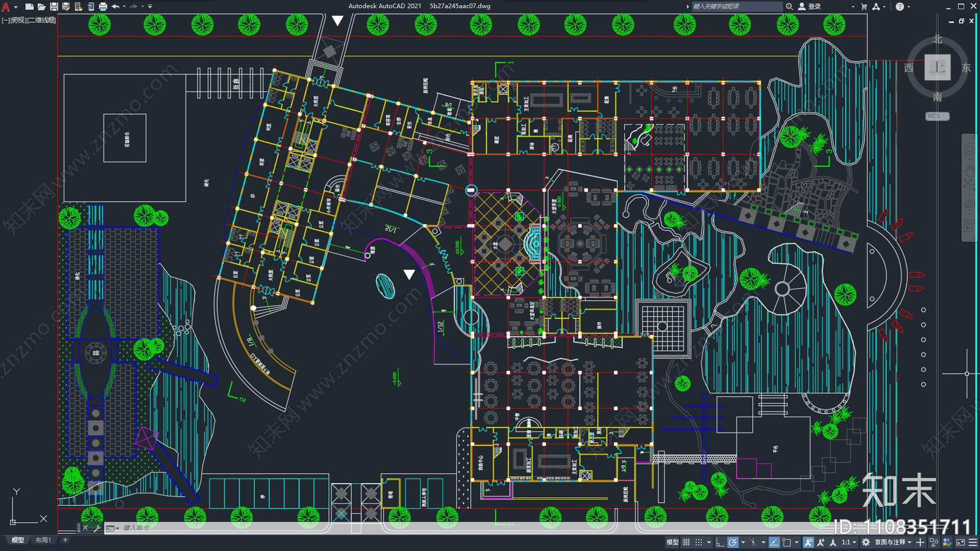Image resolution: width=980 pixels, height=551 pixels.
Task: Close the command line with X icon
Action: 85,528
